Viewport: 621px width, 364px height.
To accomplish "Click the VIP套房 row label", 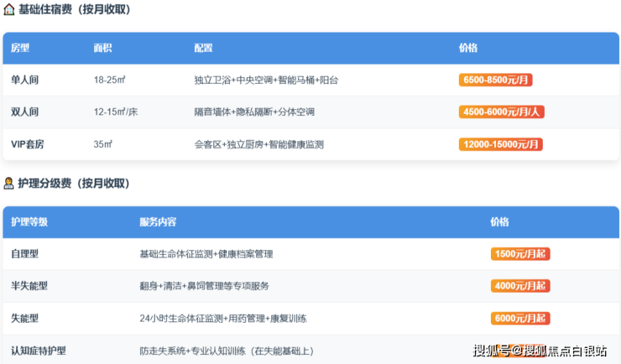I will (x=28, y=144).
